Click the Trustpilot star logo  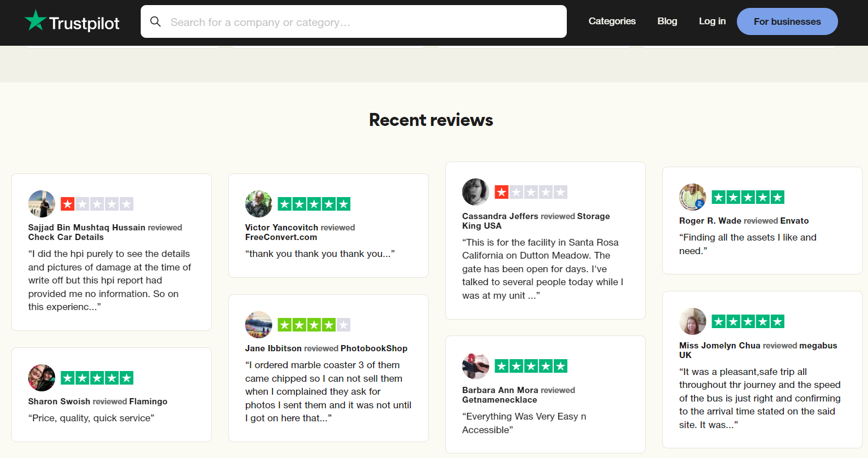tap(36, 20)
